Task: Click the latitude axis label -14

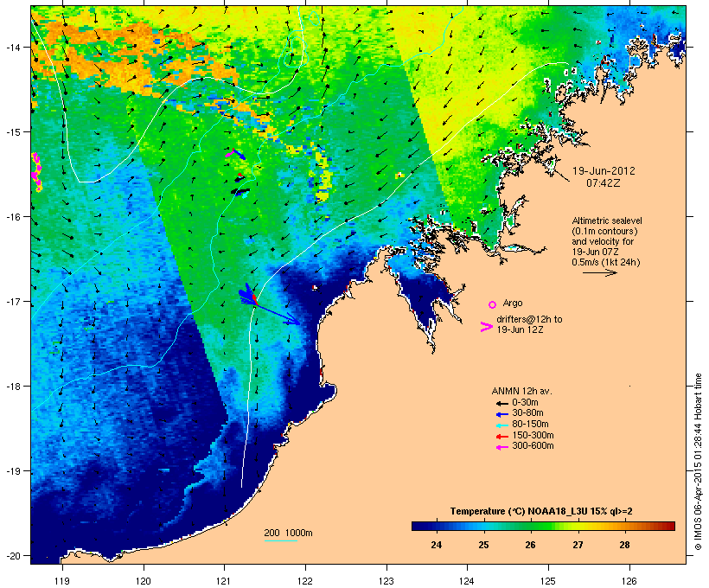Action: pos(12,47)
